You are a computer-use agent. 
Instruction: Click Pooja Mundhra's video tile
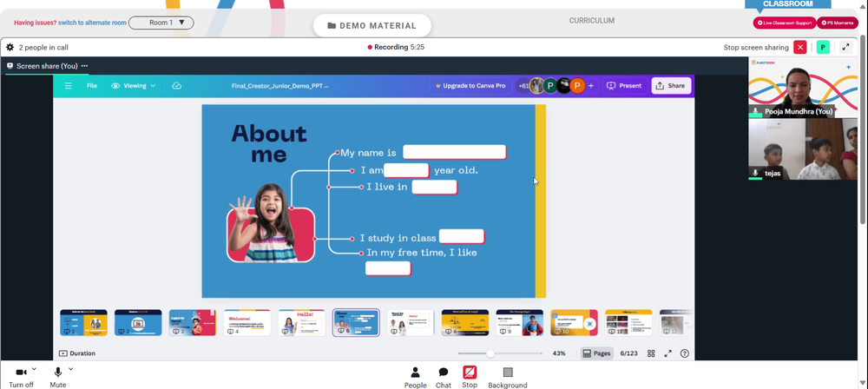803,87
